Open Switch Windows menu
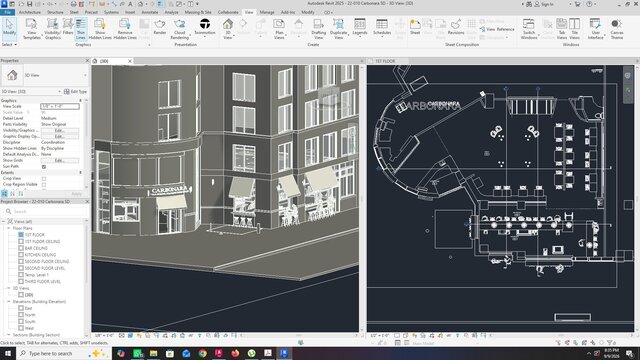640x360 pixels. pyautogui.click(x=529, y=29)
